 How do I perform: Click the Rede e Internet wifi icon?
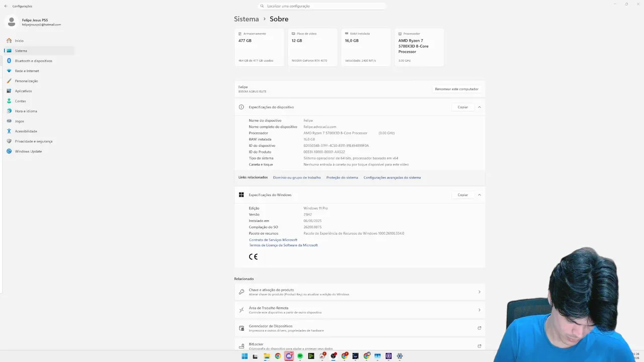(9, 71)
